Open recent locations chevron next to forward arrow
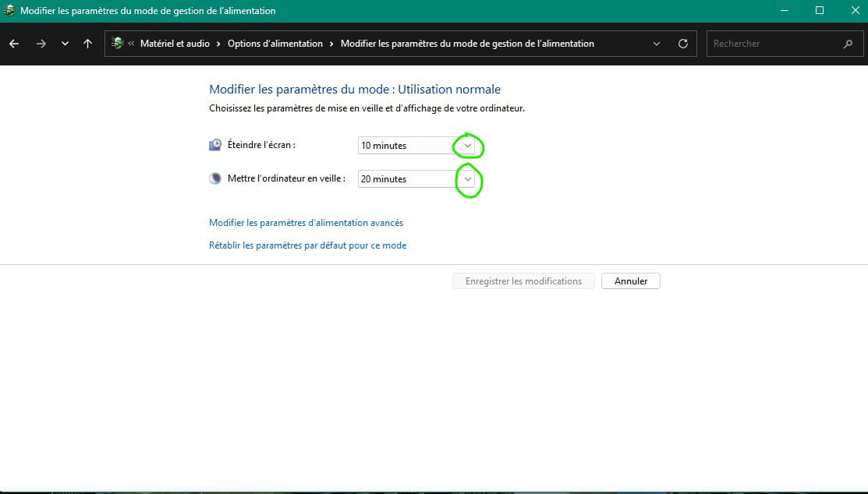Screen dimensions: 868x494 pyautogui.click(x=65, y=44)
